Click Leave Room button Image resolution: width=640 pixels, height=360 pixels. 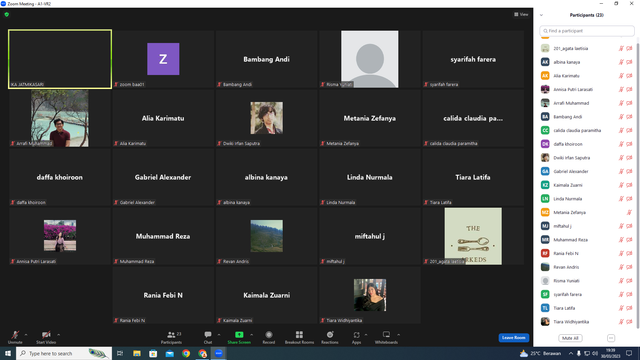pyautogui.click(x=513, y=338)
